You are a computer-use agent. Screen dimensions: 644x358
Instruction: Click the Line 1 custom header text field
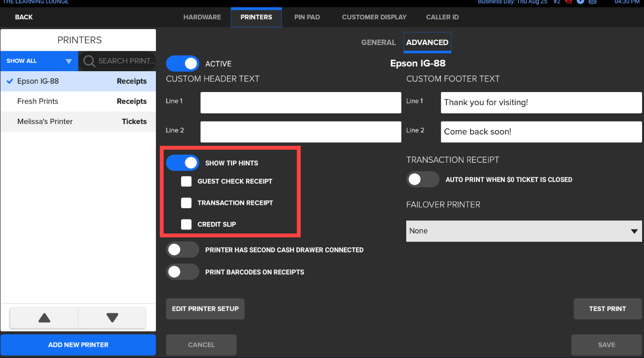pos(300,102)
